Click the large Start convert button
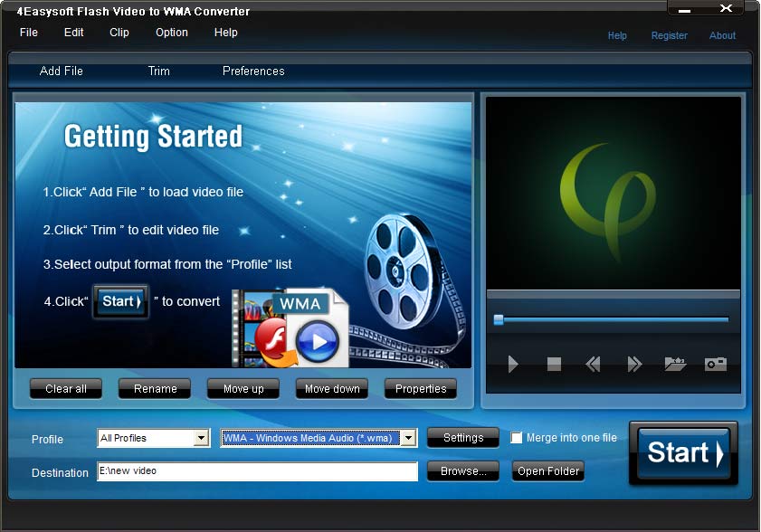Screen dimensions: 761x532 [x=684, y=453]
